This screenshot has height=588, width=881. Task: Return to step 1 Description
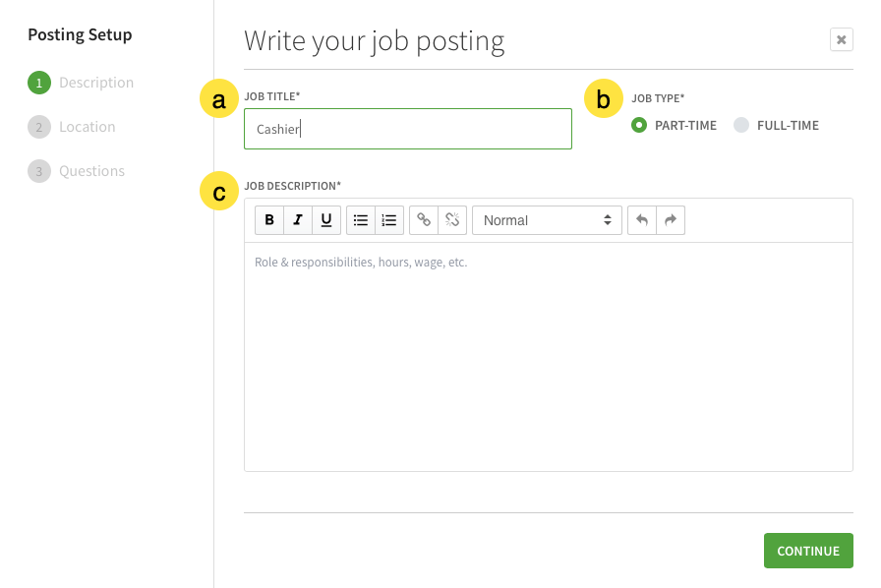pos(96,83)
